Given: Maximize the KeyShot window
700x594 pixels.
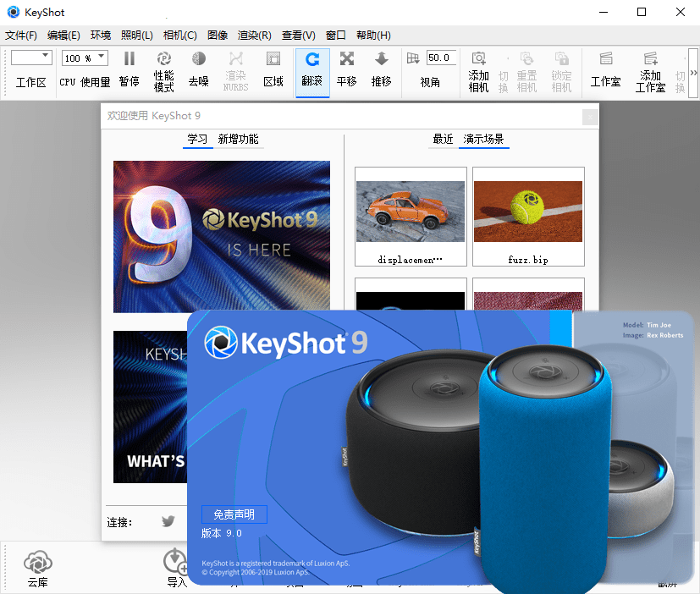Looking at the screenshot, I should pyautogui.click(x=642, y=12).
